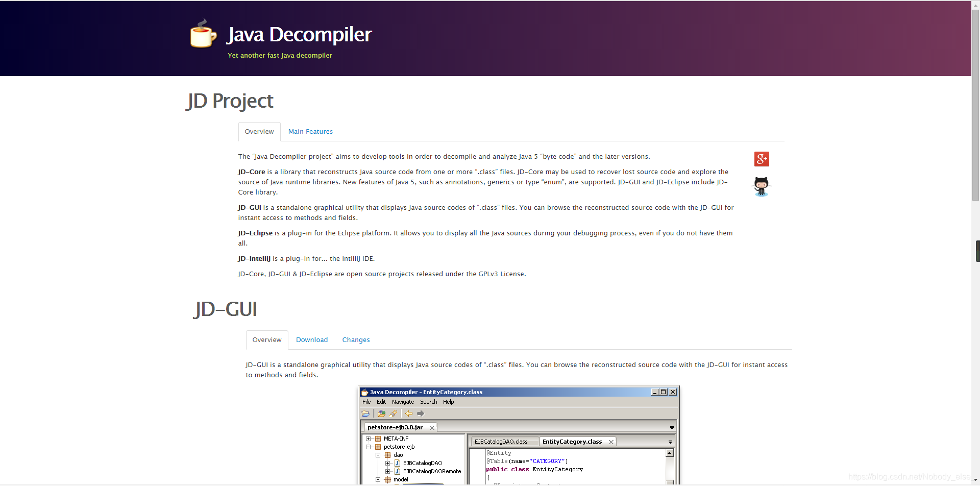The width and height of the screenshot is (980, 486).
Task: Click the EJBCatalogDAORemote class file icon
Action: pyautogui.click(x=397, y=471)
